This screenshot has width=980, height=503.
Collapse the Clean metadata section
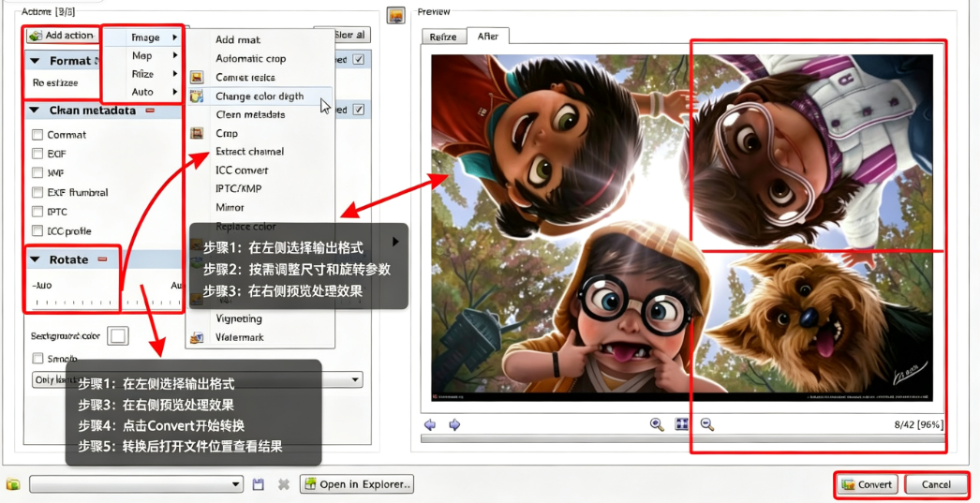click(x=35, y=111)
